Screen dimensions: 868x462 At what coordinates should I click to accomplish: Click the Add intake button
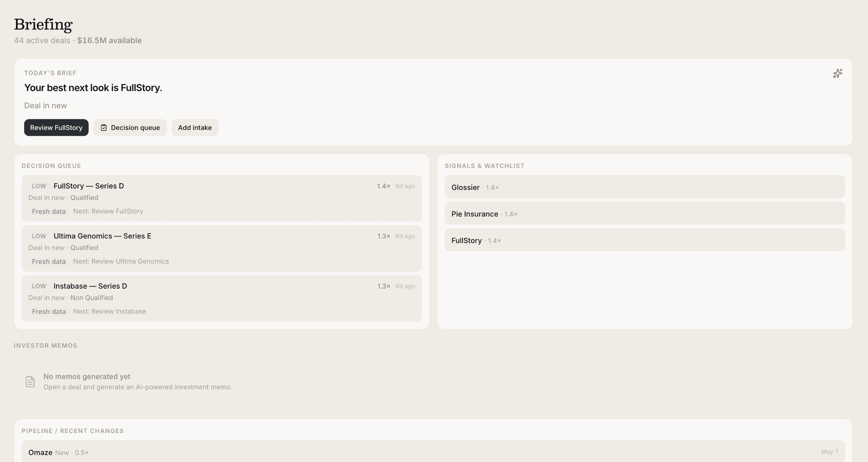[195, 127]
